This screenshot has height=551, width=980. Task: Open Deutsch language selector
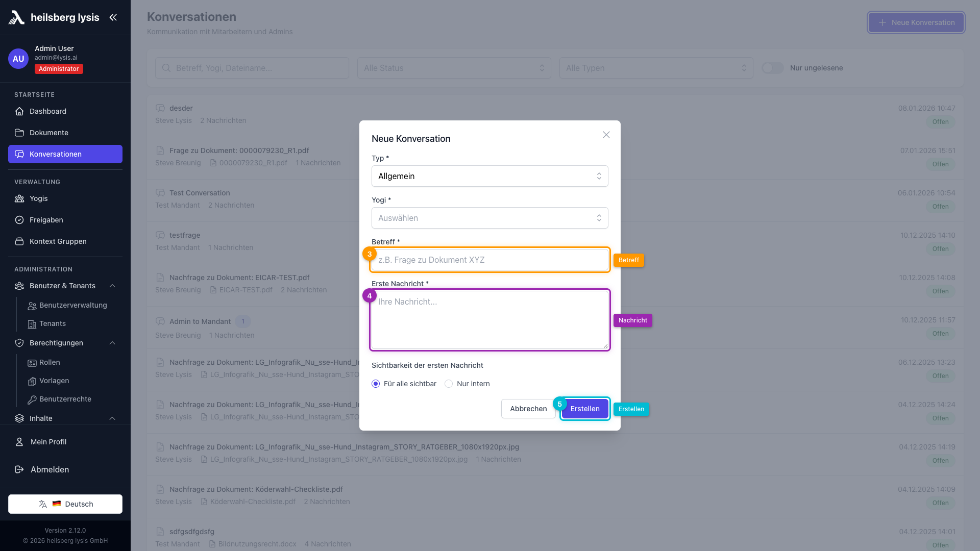coord(65,504)
